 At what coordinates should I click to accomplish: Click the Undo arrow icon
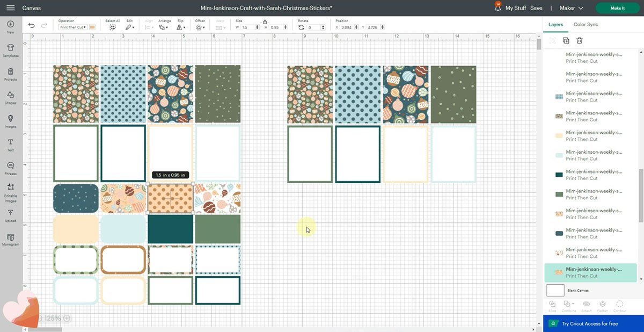(32, 25)
